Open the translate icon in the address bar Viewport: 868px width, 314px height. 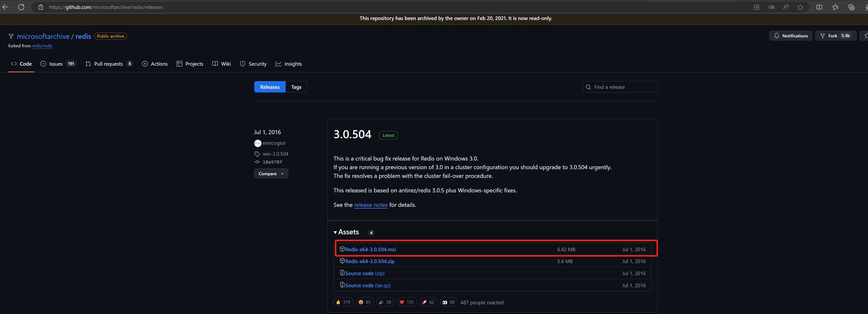[x=771, y=7]
